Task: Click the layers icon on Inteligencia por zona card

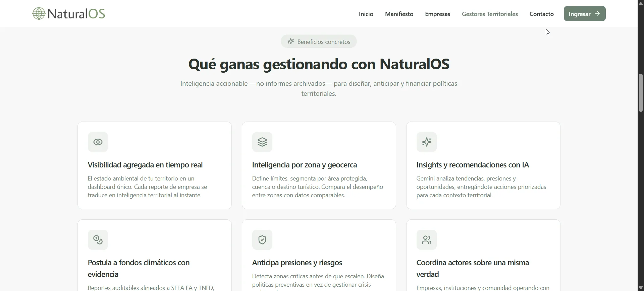Action: pos(262,142)
